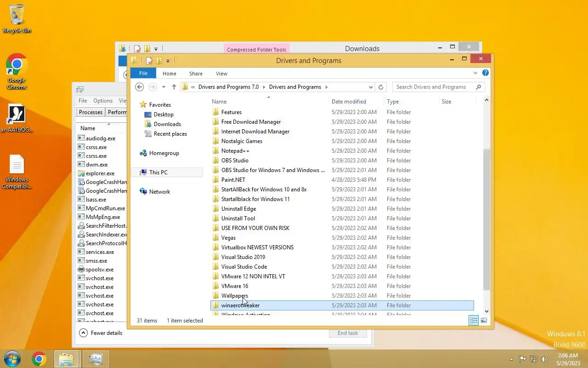Click New folder icon in quick access toolbar

click(x=159, y=61)
